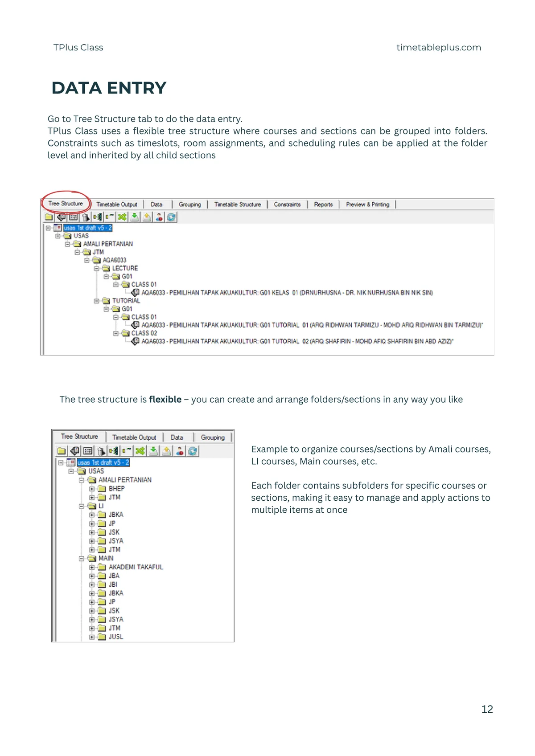Image resolution: width=535 pixels, height=756 pixels.
Task: Click section tag icon in lower screenshot toolbar
Action: 75,451
